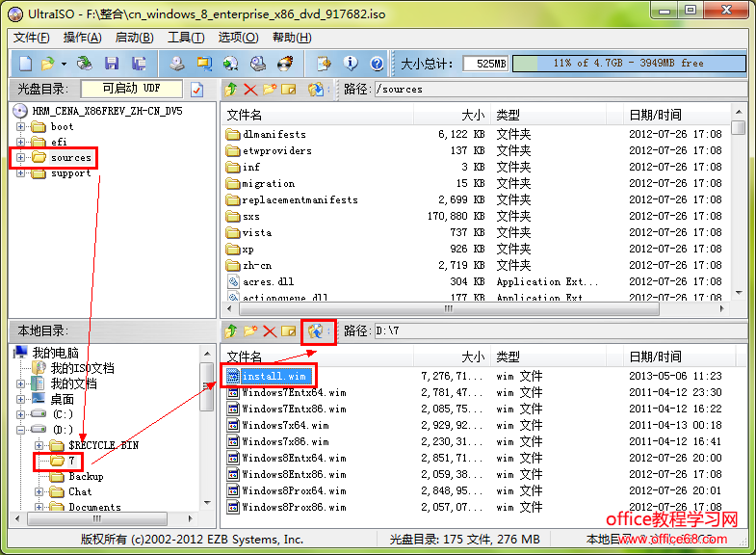756x555 pixels.
Task: Click the Make CD/DVD Image icon
Action: tap(177, 64)
